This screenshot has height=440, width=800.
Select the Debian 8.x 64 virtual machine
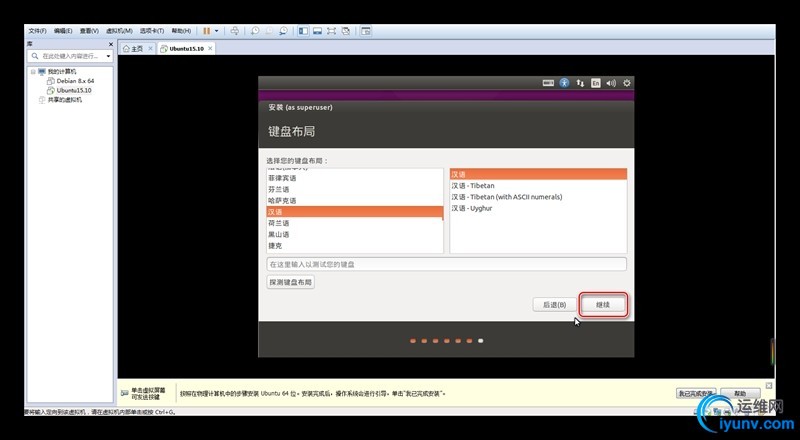pyautogui.click(x=75, y=81)
